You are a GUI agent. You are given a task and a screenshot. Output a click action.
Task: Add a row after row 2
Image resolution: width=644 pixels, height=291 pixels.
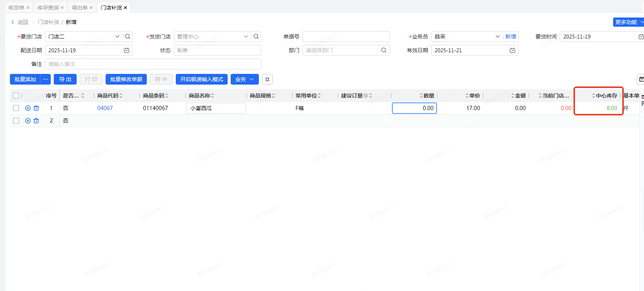[x=28, y=121]
